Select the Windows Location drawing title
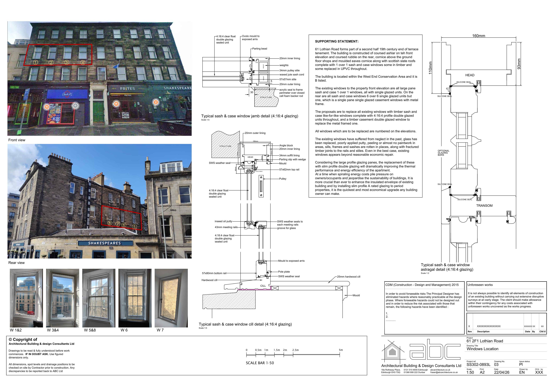This screenshot has width=554, height=392. coord(482,349)
